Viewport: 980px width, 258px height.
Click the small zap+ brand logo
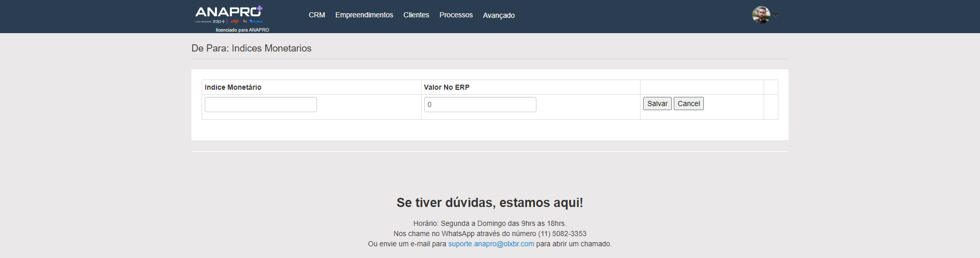(218, 21)
